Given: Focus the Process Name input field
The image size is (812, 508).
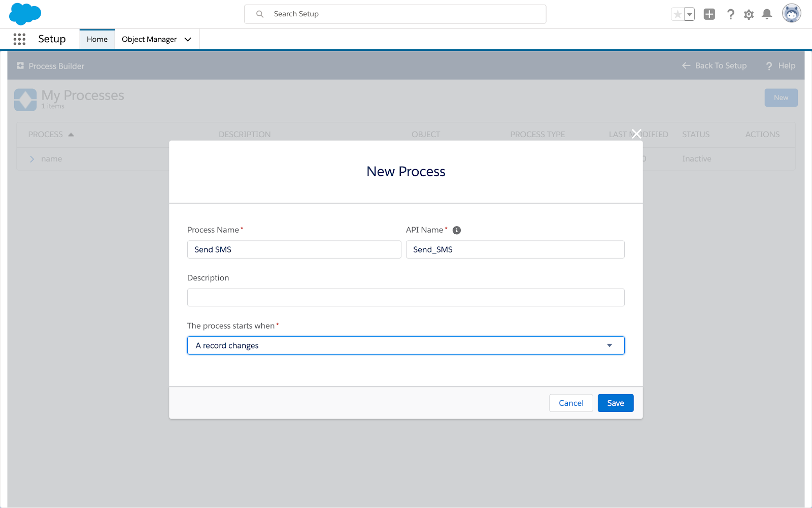Looking at the screenshot, I should coord(294,249).
